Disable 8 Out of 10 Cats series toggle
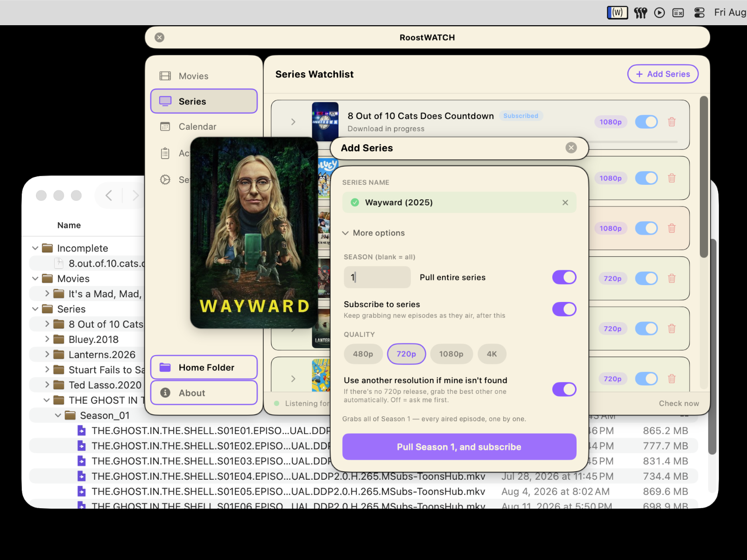747x560 pixels. pos(646,122)
